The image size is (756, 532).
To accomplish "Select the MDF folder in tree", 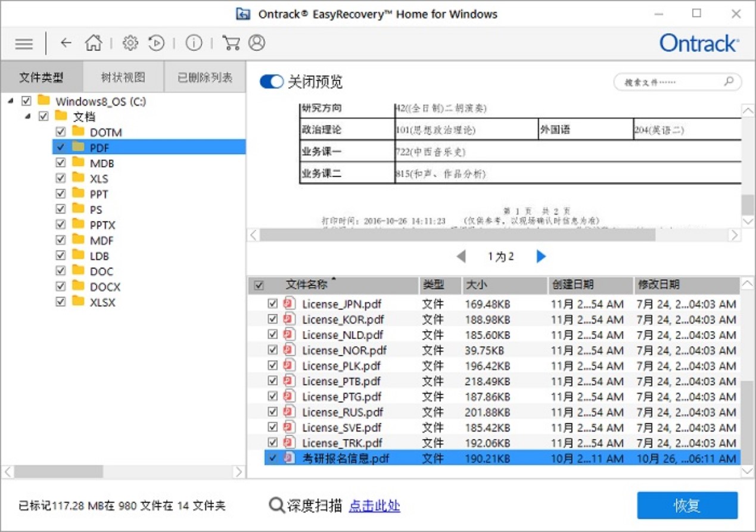I will point(101,241).
